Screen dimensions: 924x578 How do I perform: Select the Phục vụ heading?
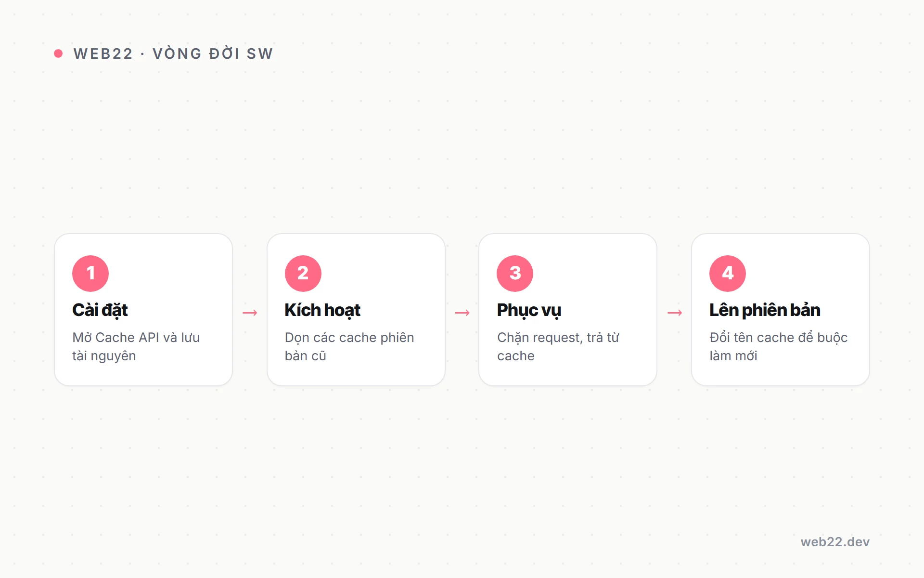pyautogui.click(x=529, y=310)
